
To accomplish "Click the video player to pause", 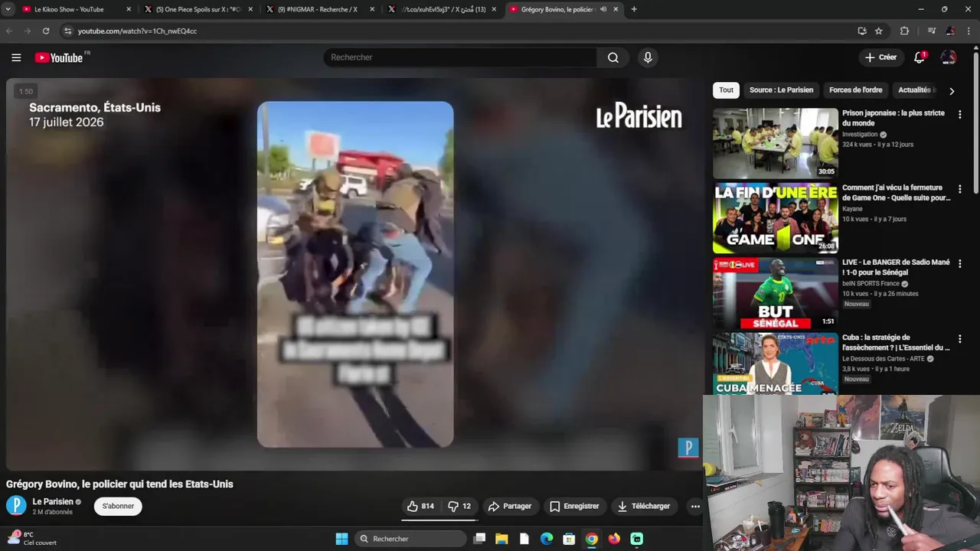I will tap(354, 274).
